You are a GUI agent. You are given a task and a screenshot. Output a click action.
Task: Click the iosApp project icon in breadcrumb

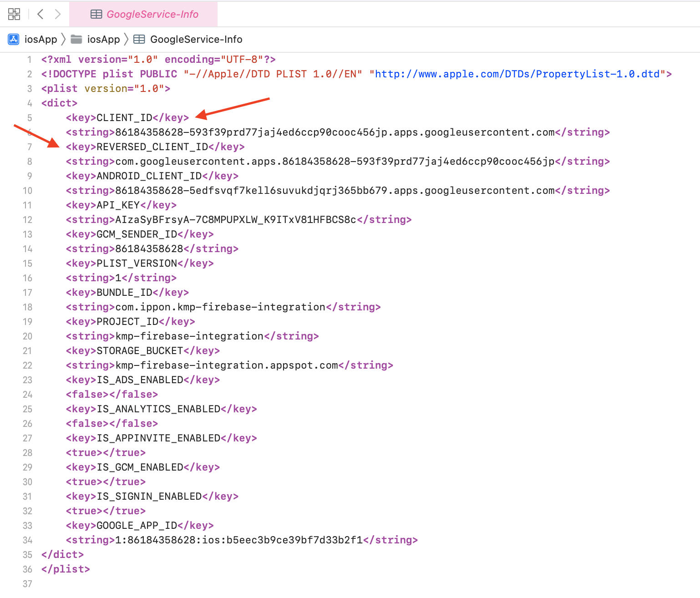(x=14, y=39)
